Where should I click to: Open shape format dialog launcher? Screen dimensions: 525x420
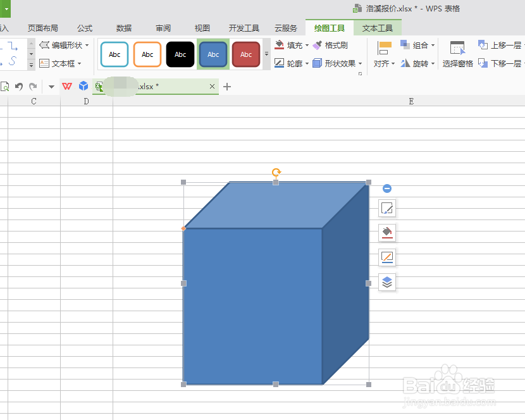(x=360, y=73)
